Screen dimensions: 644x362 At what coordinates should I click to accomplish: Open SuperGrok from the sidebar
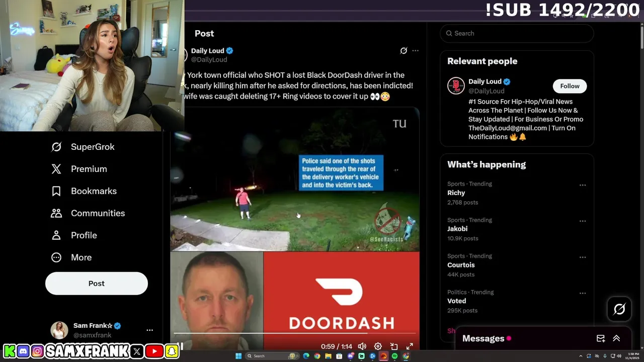[83, 147]
